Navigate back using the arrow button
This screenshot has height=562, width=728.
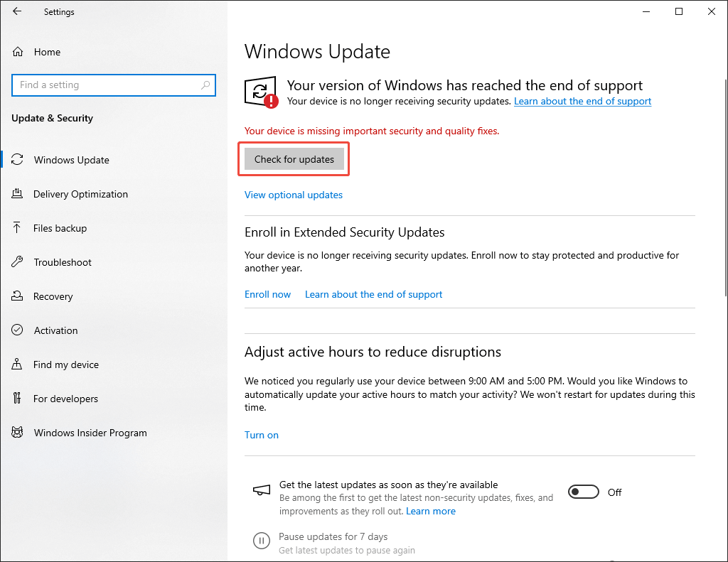pyautogui.click(x=17, y=11)
